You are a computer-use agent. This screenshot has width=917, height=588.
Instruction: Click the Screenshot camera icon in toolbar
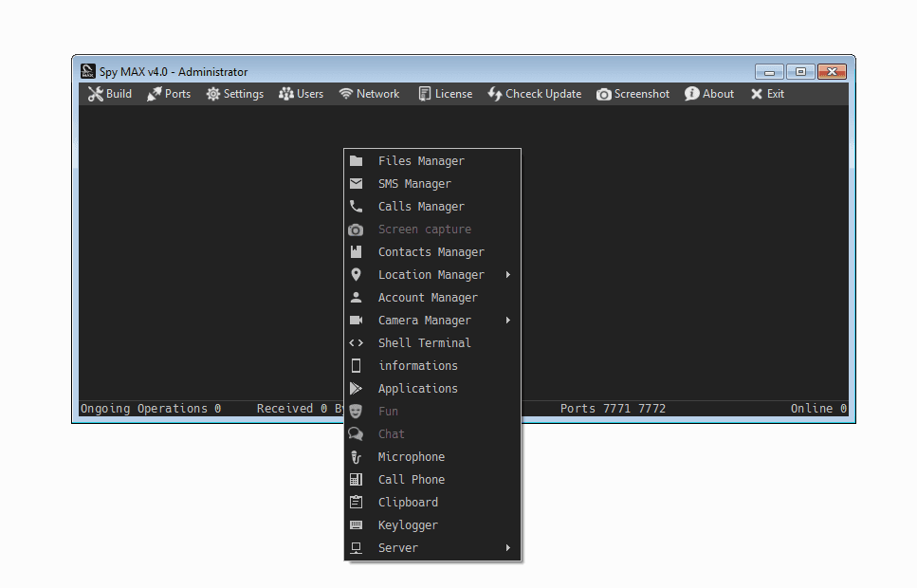(604, 94)
